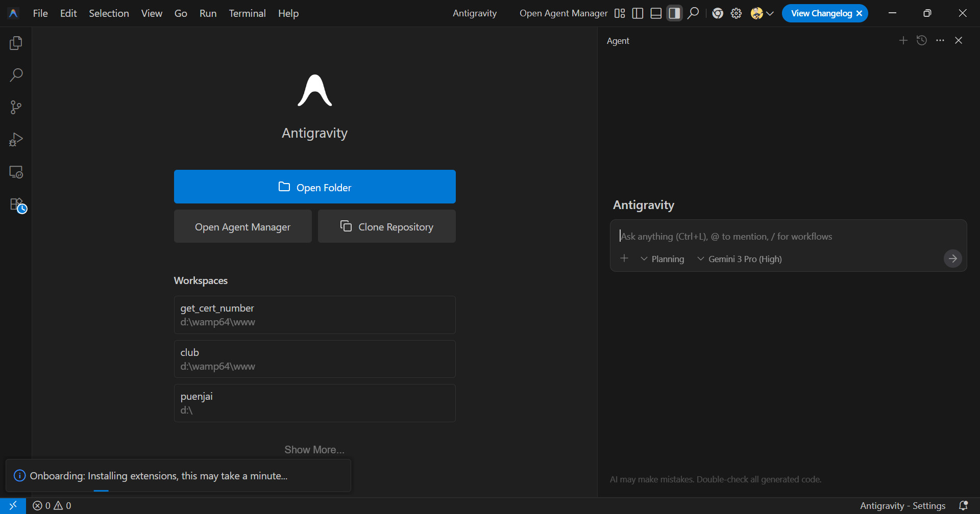
Task: Click the account avatar in the title bar
Action: tap(757, 13)
